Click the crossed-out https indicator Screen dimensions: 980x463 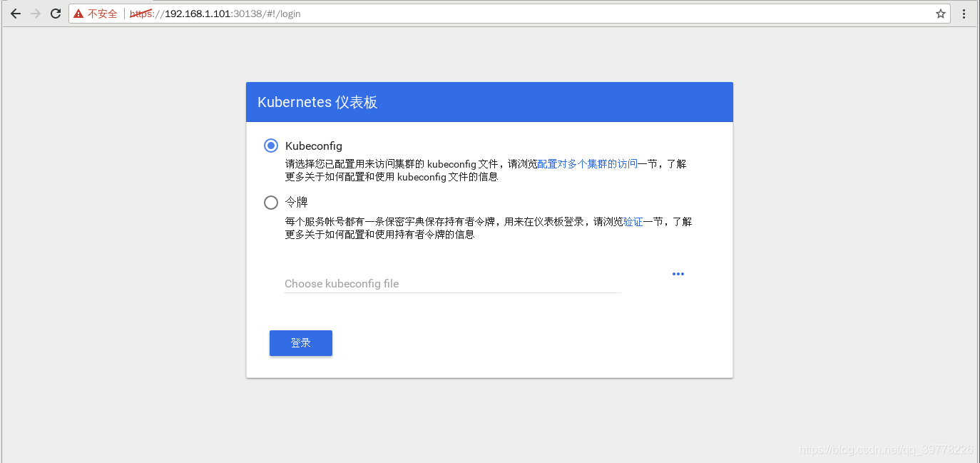tap(140, 13)
